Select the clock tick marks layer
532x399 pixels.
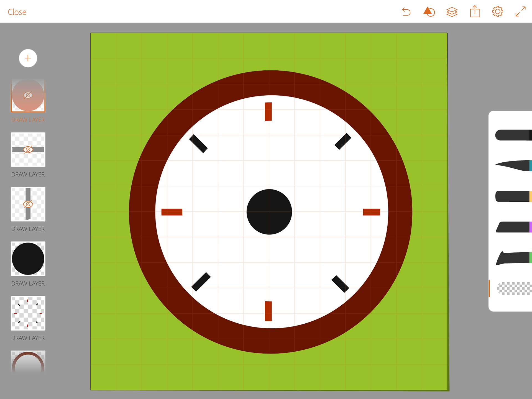(28, 313)
